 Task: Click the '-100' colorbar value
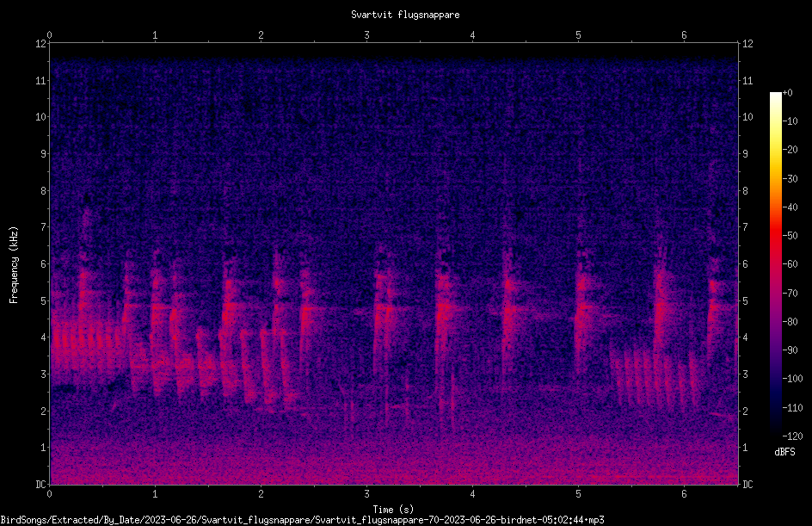click(792, 379)
